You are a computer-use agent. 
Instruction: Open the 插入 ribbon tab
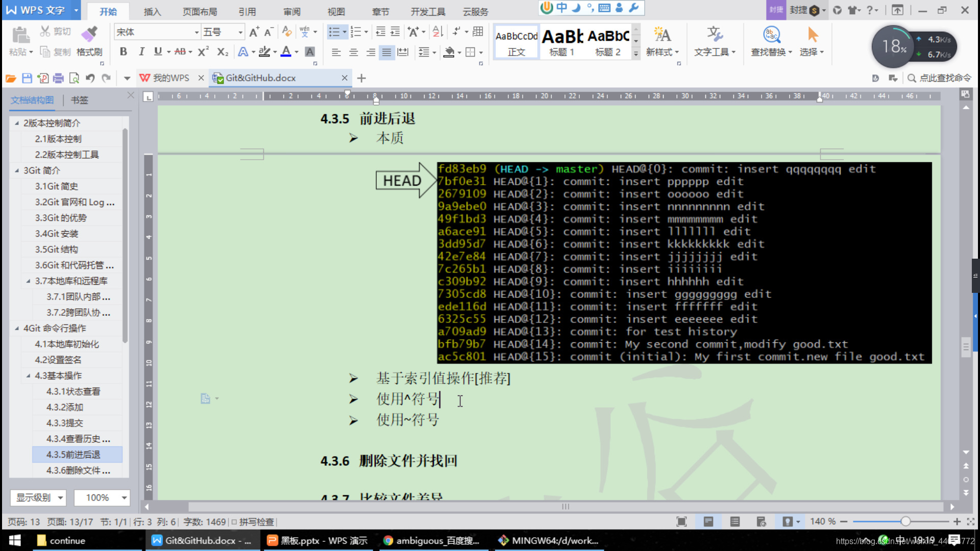(152, 11)
